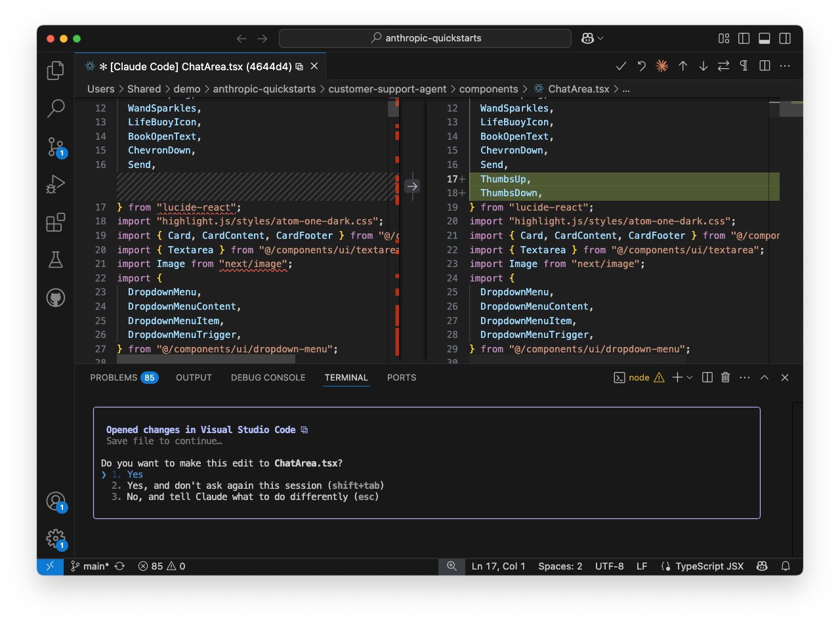840x624 pixels.
Task: Toggle whitespace rendering with pilcrow icon
Action: tap(744, 66)
